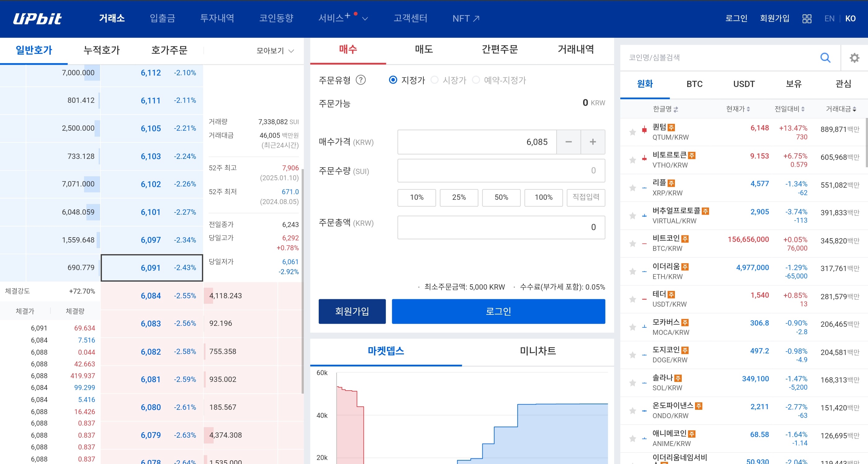Increase buy price with plus stepper
Screen dimensions: 868x464
592,142
